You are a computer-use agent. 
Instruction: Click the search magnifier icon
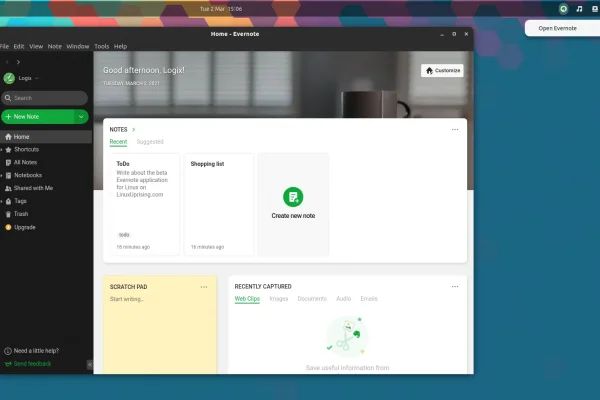(8, 98)
